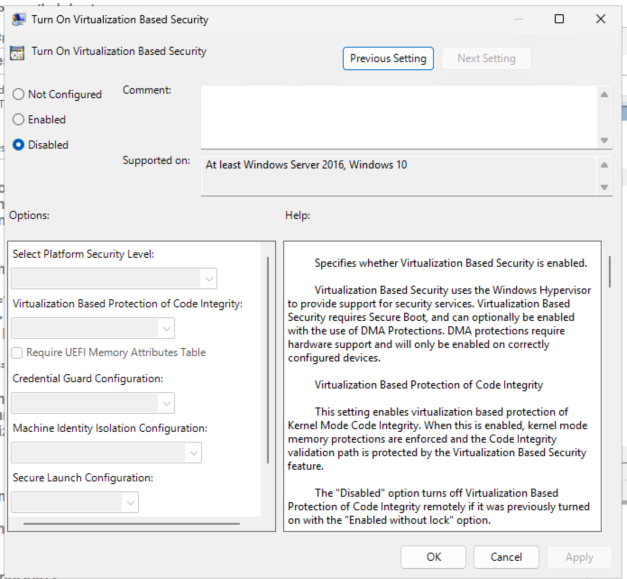This screenshot has height=579, width=627.
Task: Click the 'At least Windows Server 2016, Windows 10' text
Action: pos(306,165)
